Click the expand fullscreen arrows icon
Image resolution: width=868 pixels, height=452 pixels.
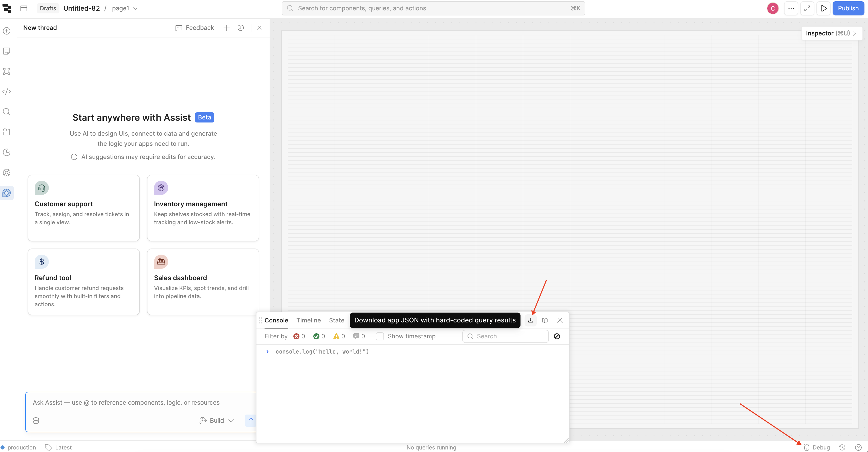pos(807,8)
